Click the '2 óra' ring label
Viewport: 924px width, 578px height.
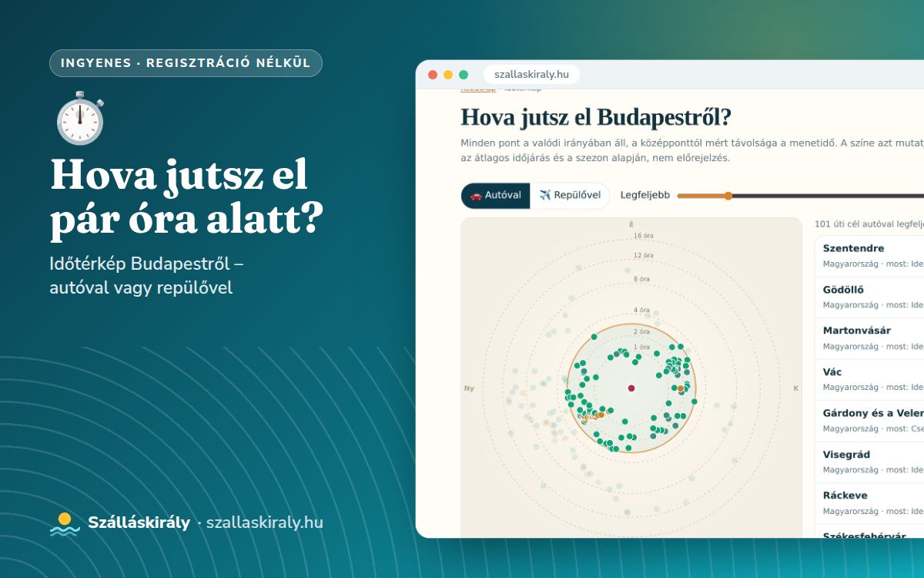click(x=641, y=331)
